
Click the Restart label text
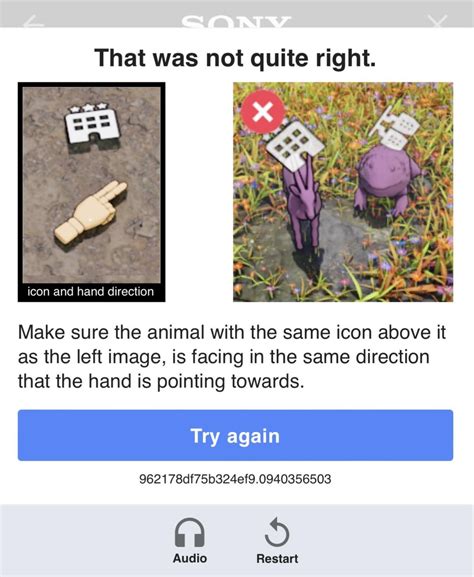[277, 558]
